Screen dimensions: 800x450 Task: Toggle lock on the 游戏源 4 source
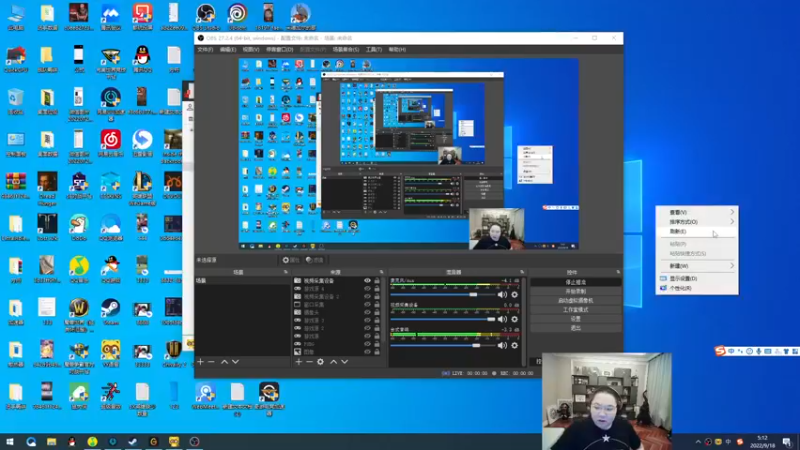tap(377, 288)
